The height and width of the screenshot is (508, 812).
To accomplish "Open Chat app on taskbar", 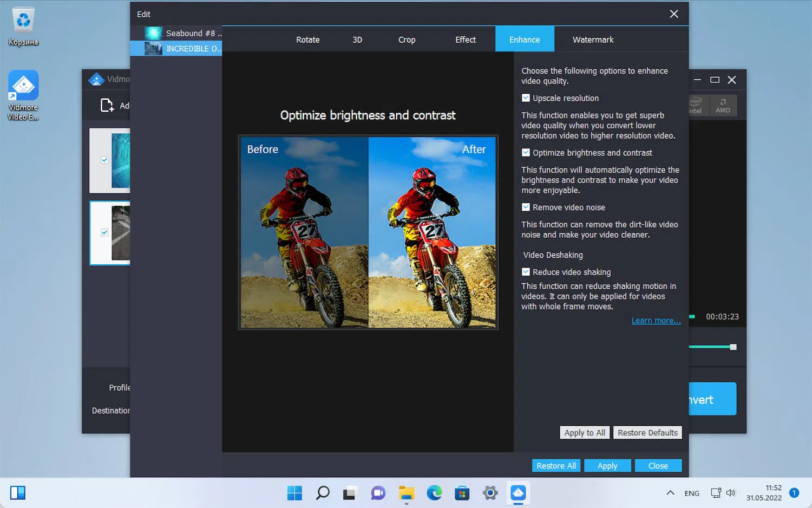I will click(x=378, y=493).
